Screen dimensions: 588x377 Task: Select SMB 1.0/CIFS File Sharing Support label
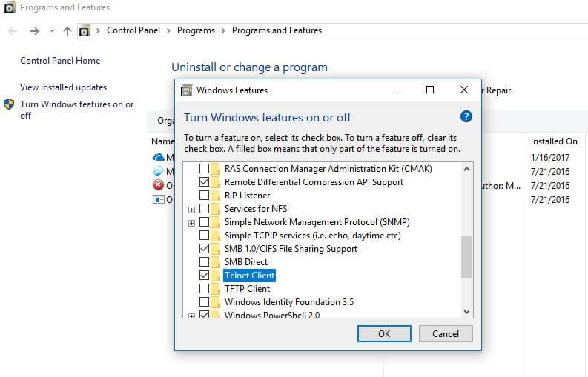(291, 249)
